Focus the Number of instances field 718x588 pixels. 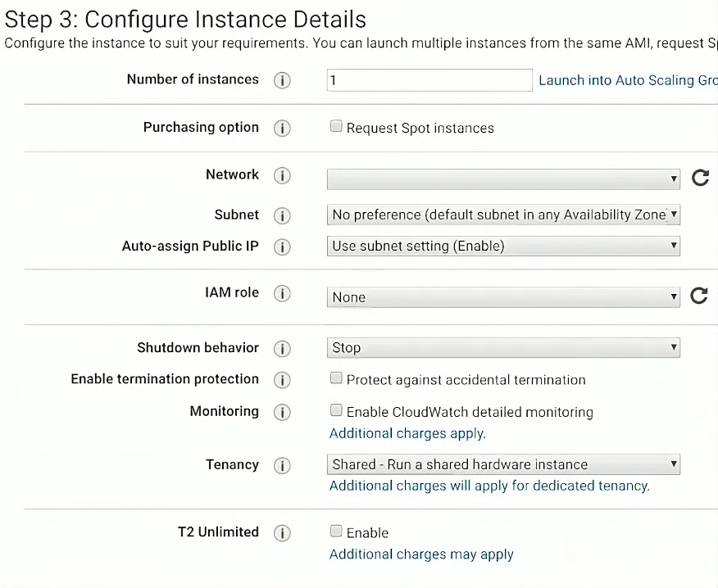coord(429,80)
